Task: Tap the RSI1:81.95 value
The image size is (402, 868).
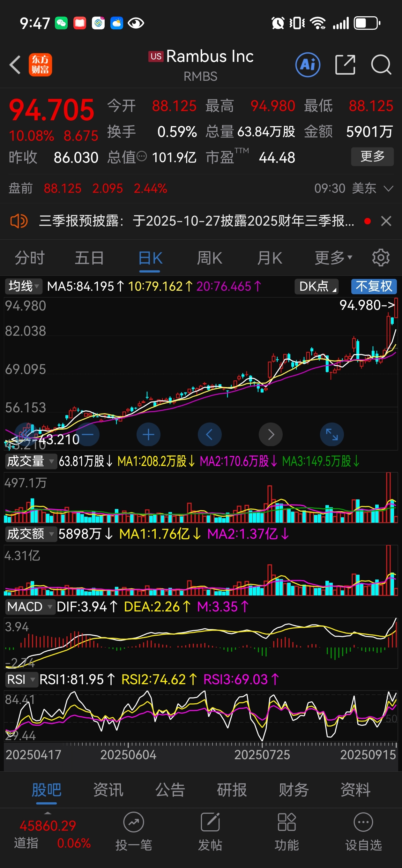Action: pos(77,680)
